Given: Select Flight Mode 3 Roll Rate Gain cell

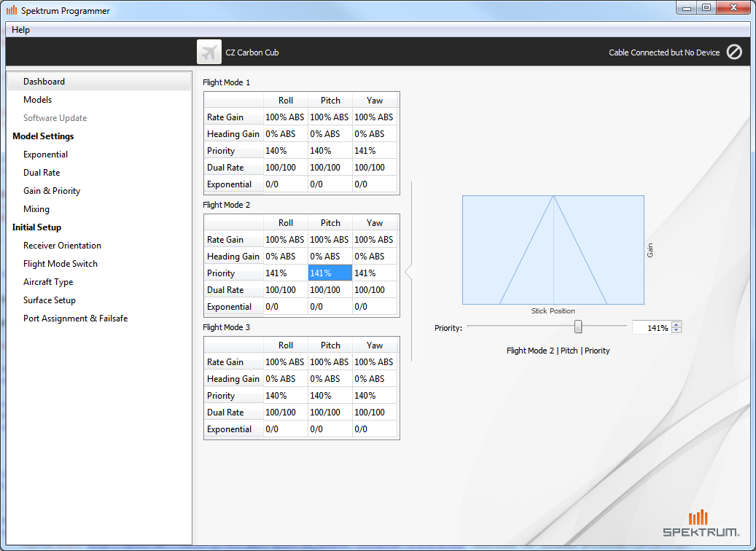Looking at the screenshot, I should pyautogui.click(x=286, y=362).
